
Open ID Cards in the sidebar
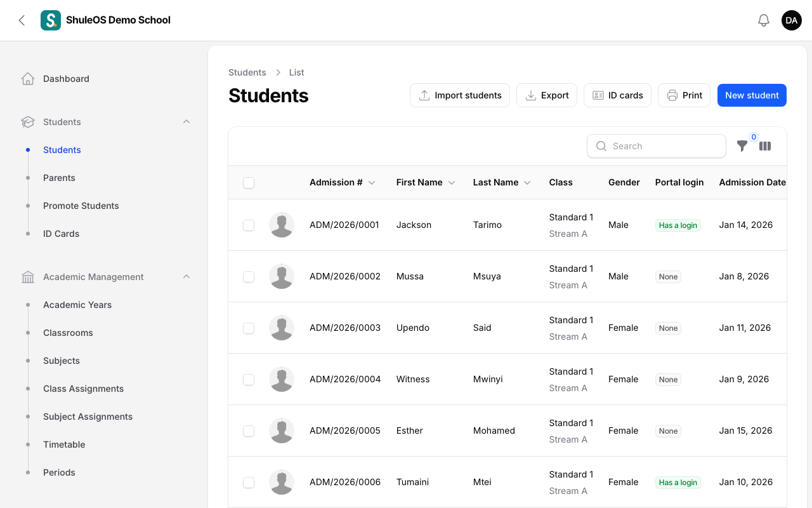click(x=62, y=234)
